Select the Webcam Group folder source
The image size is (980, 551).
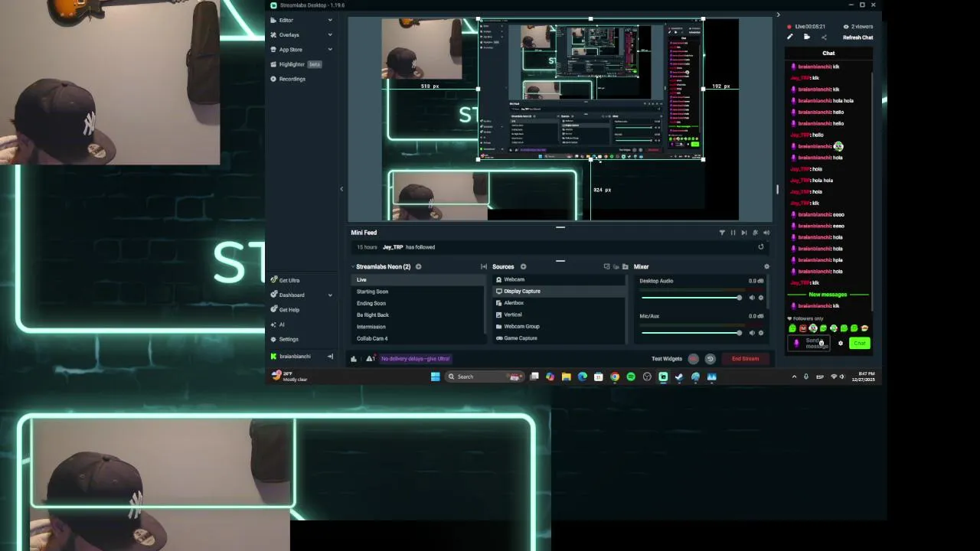(x=559, y=326)
